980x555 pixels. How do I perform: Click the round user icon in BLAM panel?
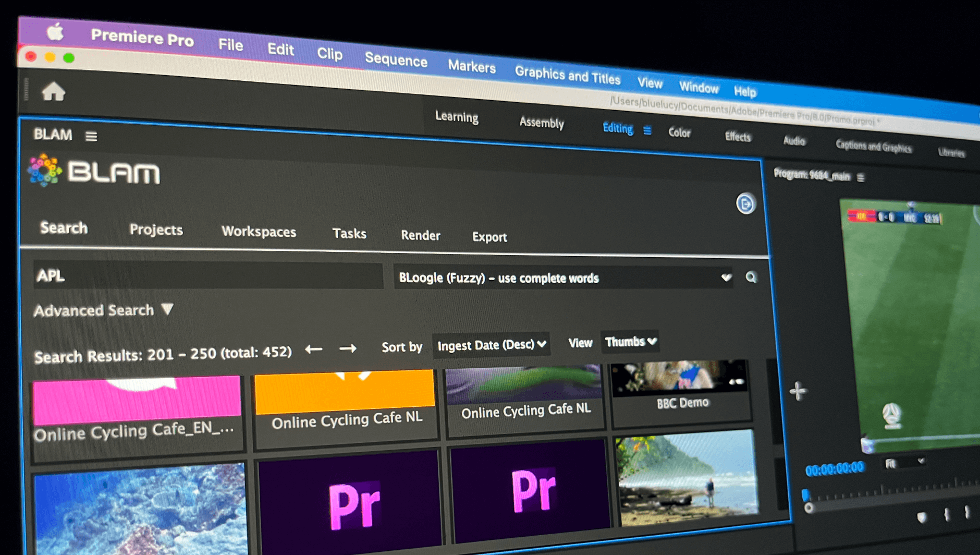[x=745, y=203]
